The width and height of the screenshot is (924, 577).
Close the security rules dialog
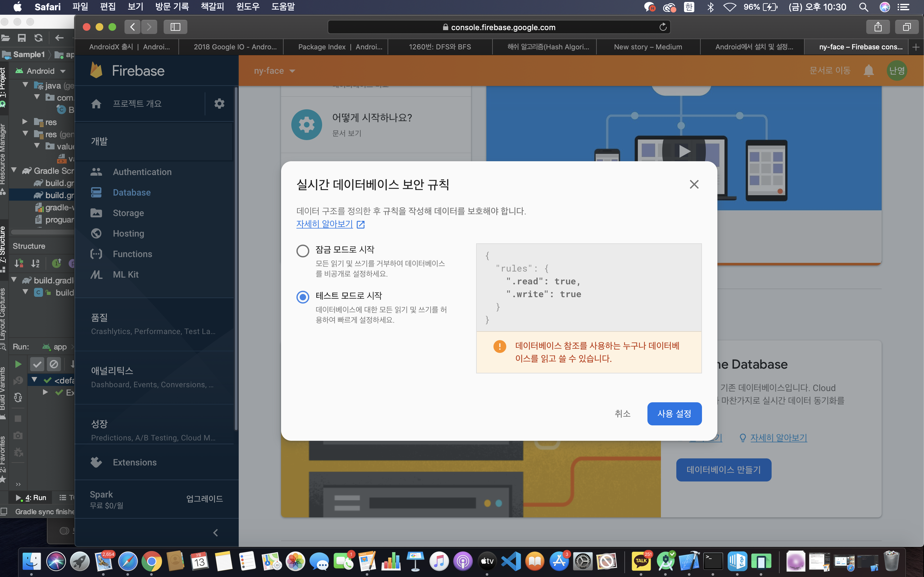pos(694,184)
